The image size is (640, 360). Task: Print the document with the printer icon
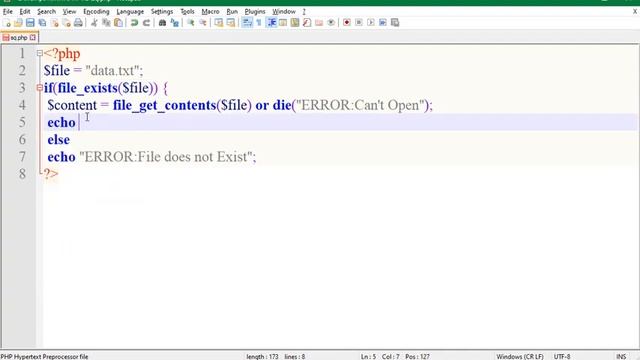[78, 23]
